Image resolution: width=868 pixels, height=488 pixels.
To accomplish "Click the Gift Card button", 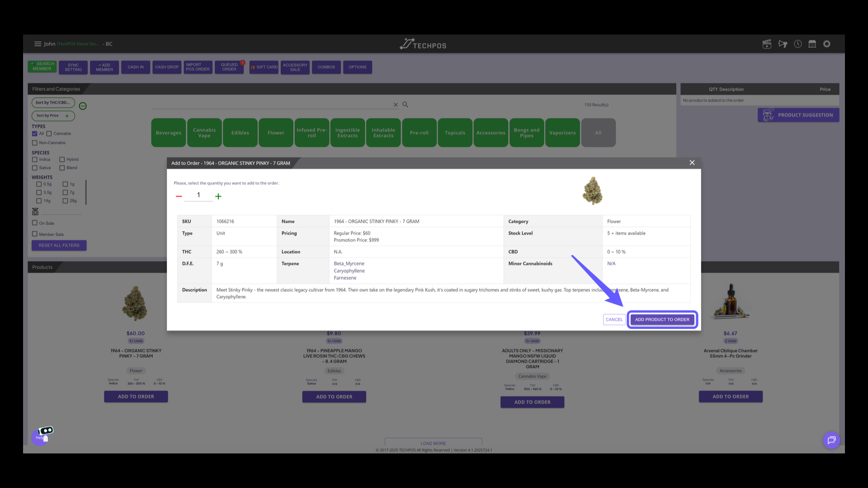I will (264, 67).
